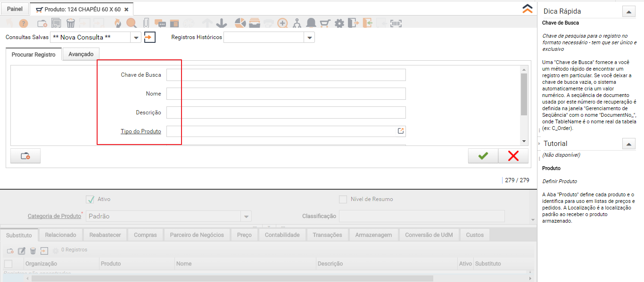Click the Grid toggle toolbar icon
The image size is (644, 282).
coord(174,24)
